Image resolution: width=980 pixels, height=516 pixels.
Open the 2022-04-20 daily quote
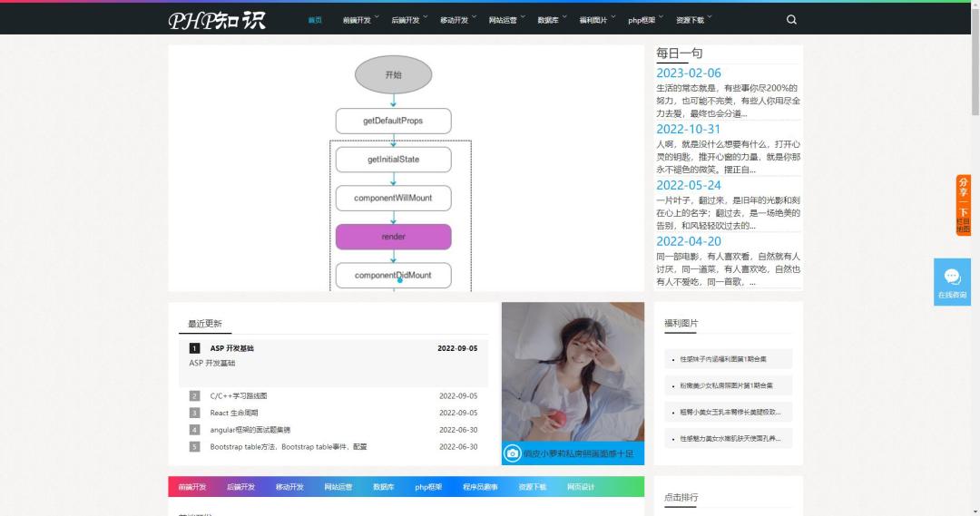[x=689, y=242]
